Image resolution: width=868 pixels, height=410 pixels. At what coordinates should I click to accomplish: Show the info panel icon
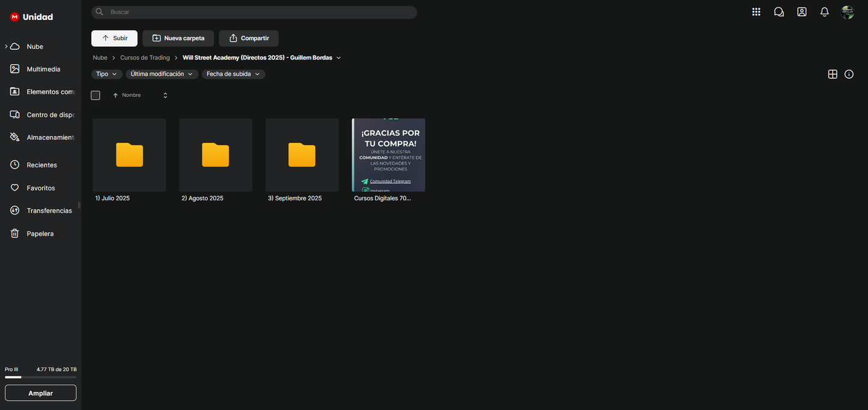[849, 74]
